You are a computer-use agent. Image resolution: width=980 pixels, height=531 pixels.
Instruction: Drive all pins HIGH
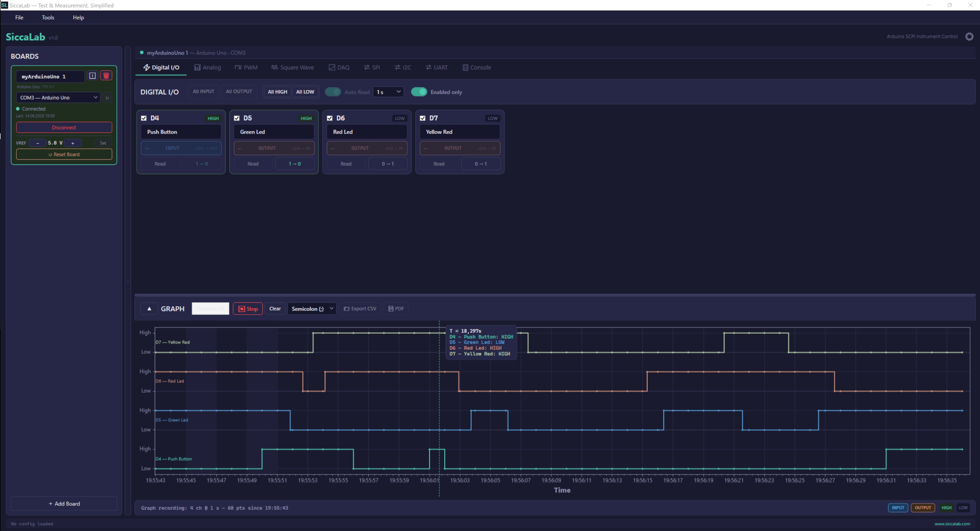(277, 92)
